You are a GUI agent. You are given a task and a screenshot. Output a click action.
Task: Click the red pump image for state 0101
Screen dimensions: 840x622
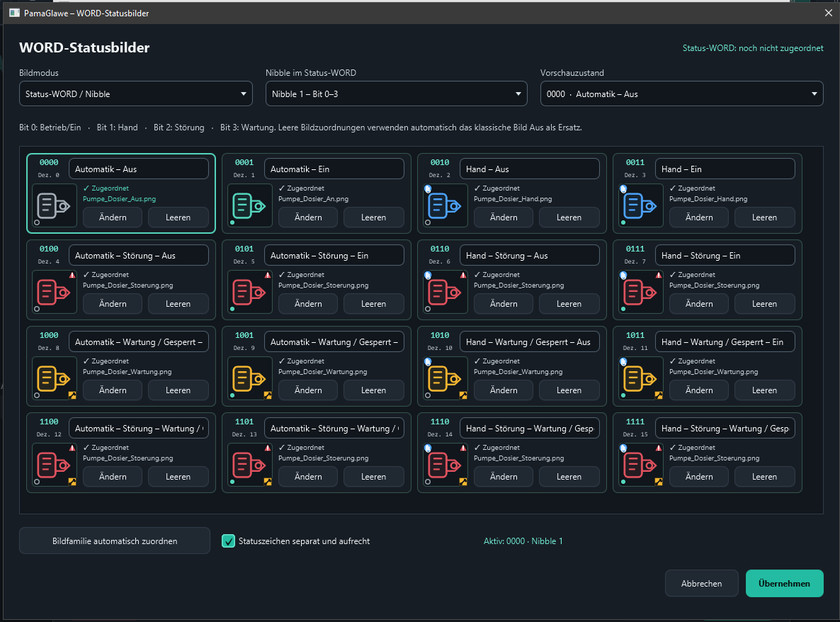[249, 292]
